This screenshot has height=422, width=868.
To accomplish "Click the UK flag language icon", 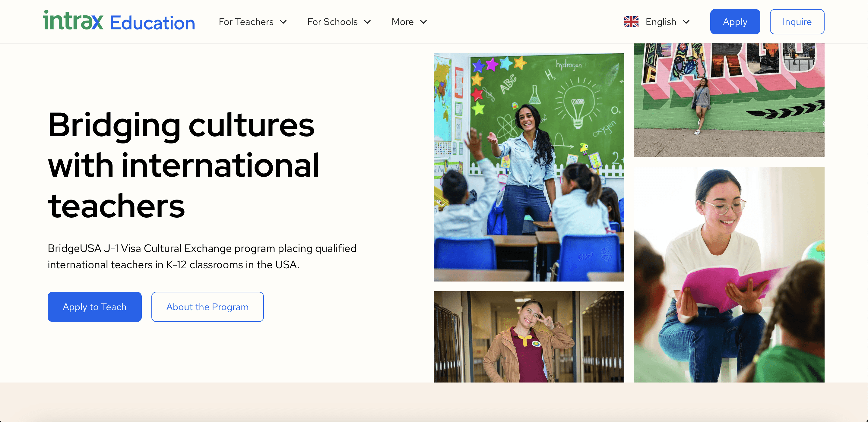I will point(631,22).
